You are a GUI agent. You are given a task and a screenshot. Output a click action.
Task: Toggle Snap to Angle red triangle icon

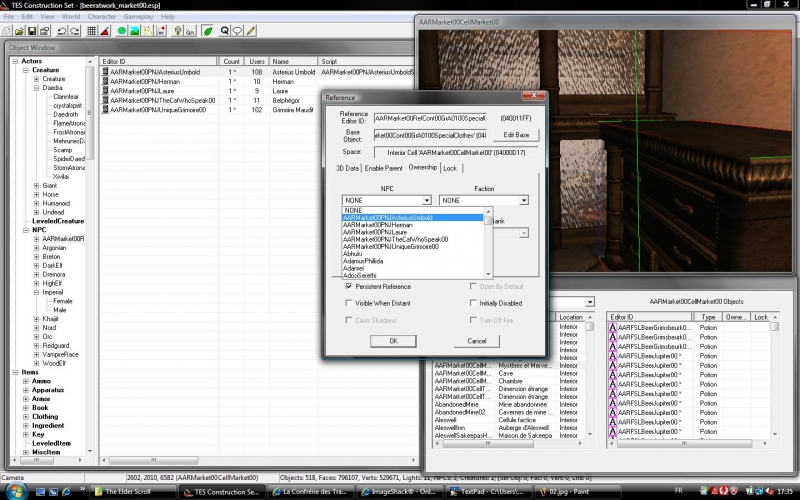click(x=105, y=31)
